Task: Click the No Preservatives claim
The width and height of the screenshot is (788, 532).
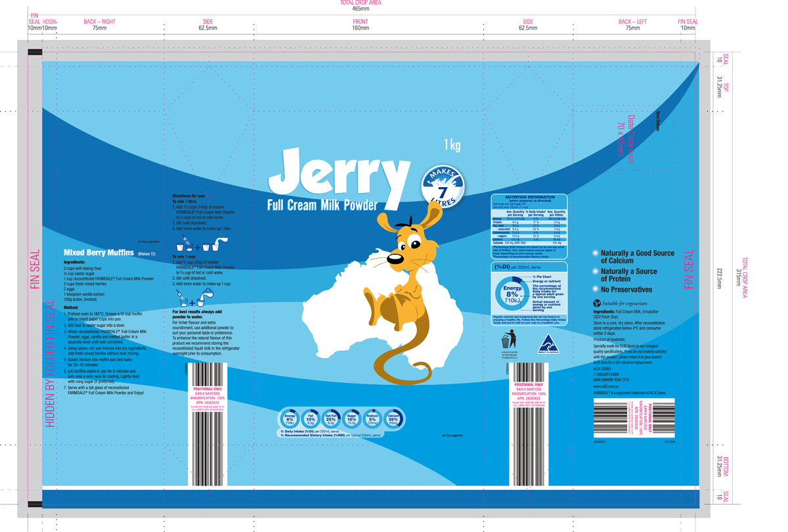Action: tap(626, 290)
